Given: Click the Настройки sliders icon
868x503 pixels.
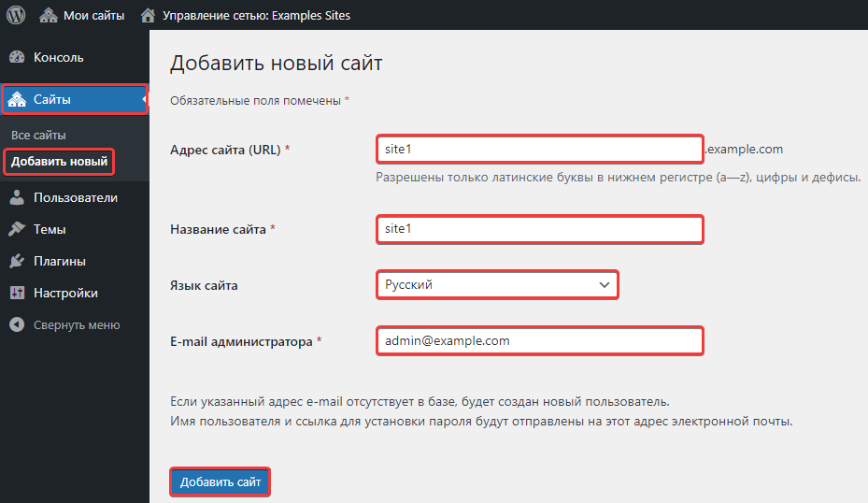Looking at the screenshot, I should point(17,293).
